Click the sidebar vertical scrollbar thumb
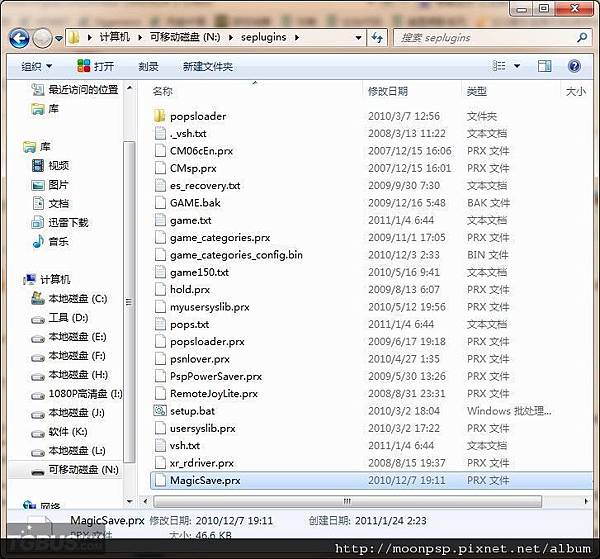This screenshot has height=559, width=600. click(129, 302)
